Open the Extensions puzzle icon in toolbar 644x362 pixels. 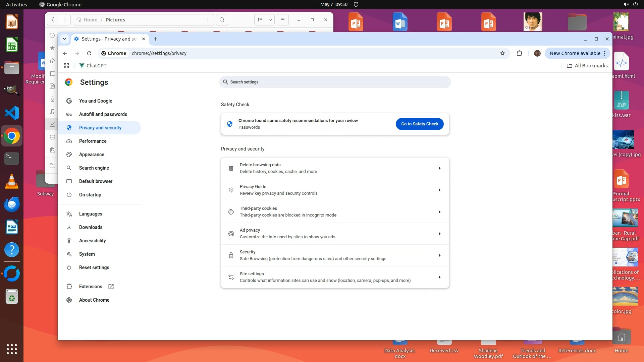tap(519, 53)
